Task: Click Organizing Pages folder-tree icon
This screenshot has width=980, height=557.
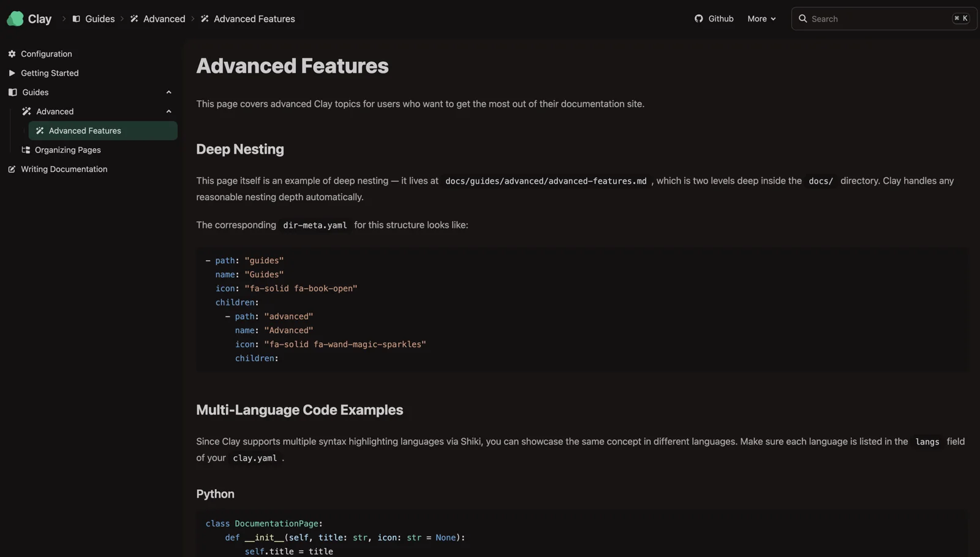Action: (x=26, y=150)
